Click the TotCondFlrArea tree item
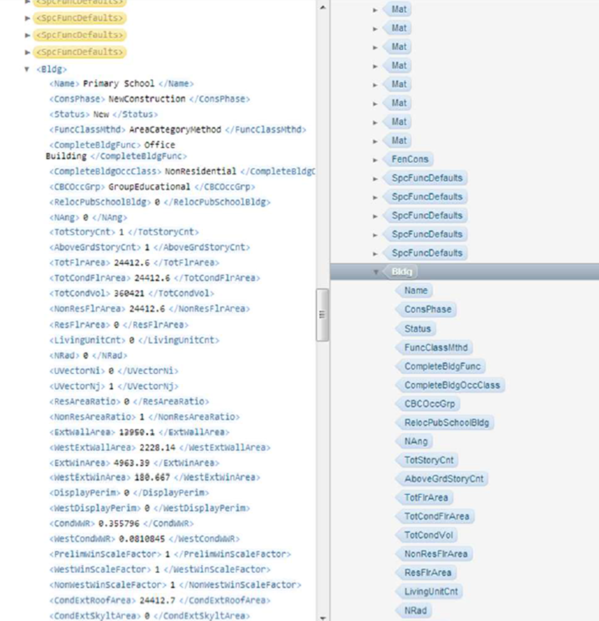Image resolution: width=599 pixels, height=621 pixels. [x=437, y=516]
